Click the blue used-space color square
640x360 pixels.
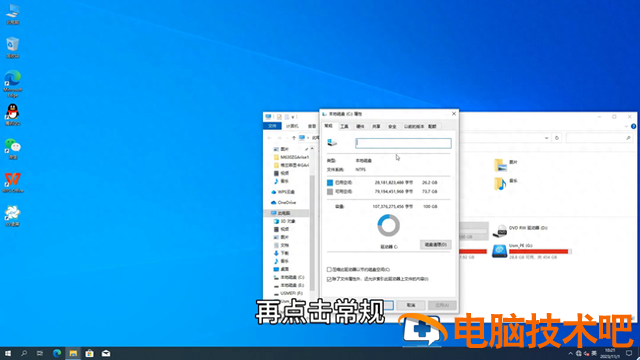tap(330, 182)
